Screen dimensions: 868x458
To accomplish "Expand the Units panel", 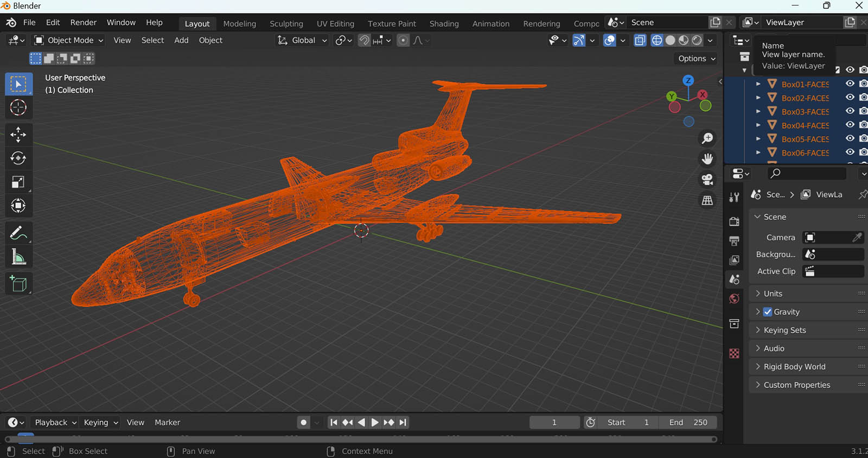I will coord(773,294).
